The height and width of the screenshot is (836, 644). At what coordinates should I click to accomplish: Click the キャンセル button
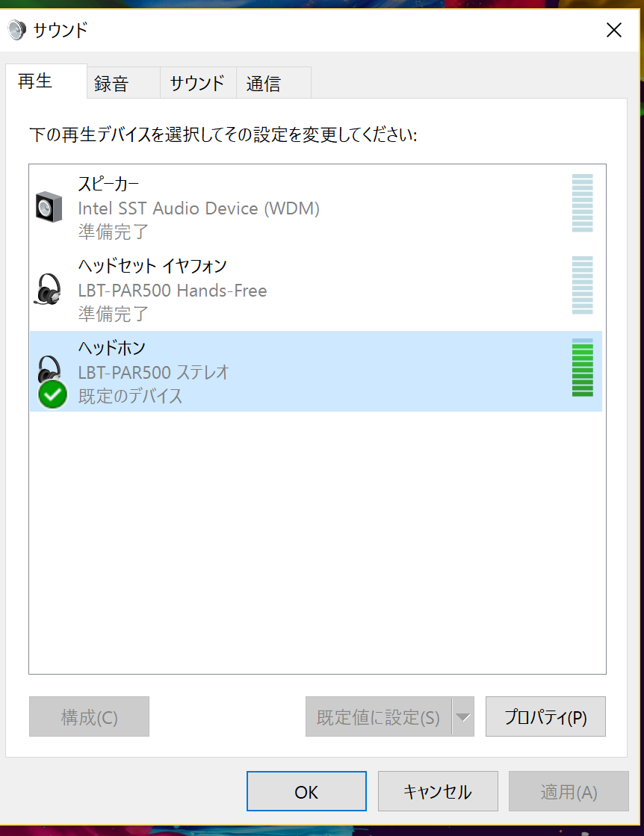click(438, 791)
